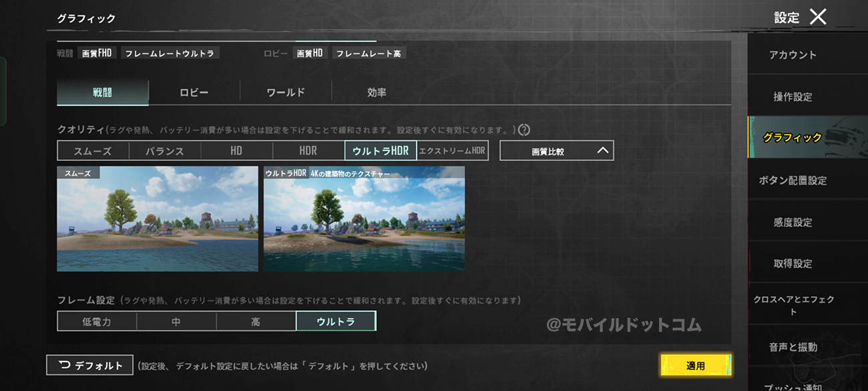Screen dimensions: 868x391
Task: Click フレームレートウルトラ summary label
Action: (x=170, y=53)
